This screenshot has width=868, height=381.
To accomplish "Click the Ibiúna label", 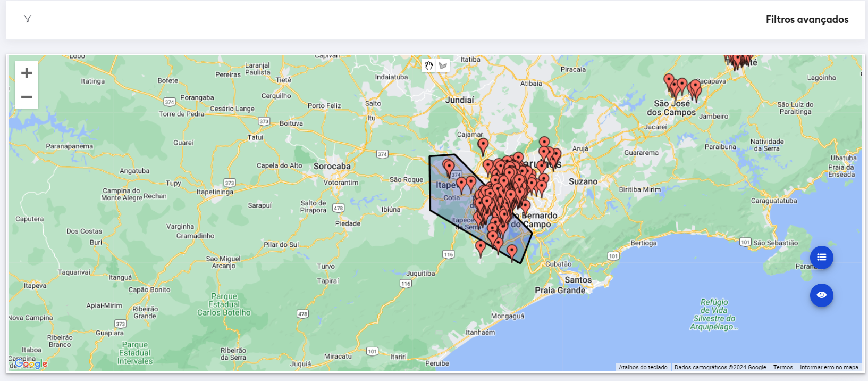I will pos(391,210).
